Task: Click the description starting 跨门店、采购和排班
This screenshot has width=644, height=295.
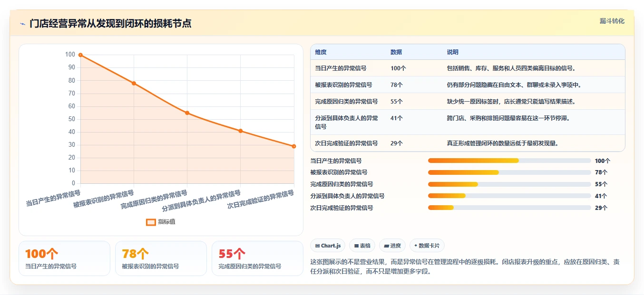Action: (508, 118)
